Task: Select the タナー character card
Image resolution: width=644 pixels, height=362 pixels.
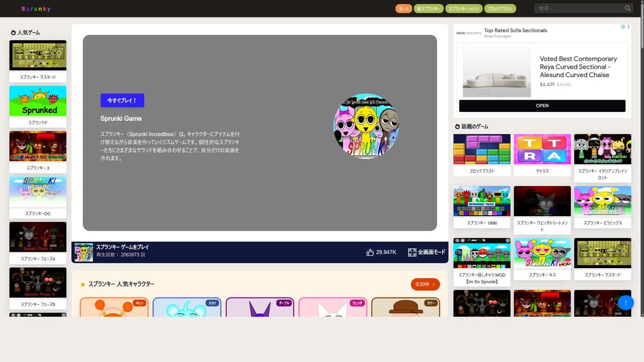Action: point(406,307)
